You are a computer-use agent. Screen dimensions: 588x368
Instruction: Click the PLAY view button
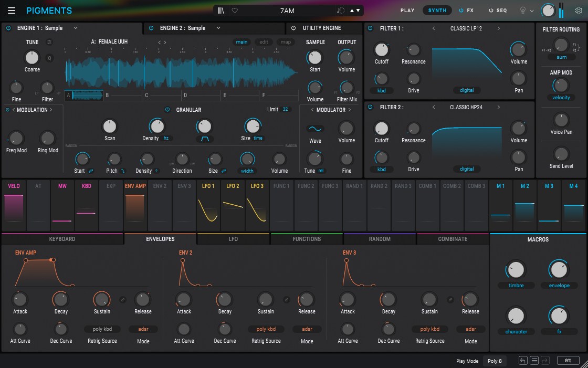tap(407, 10)
